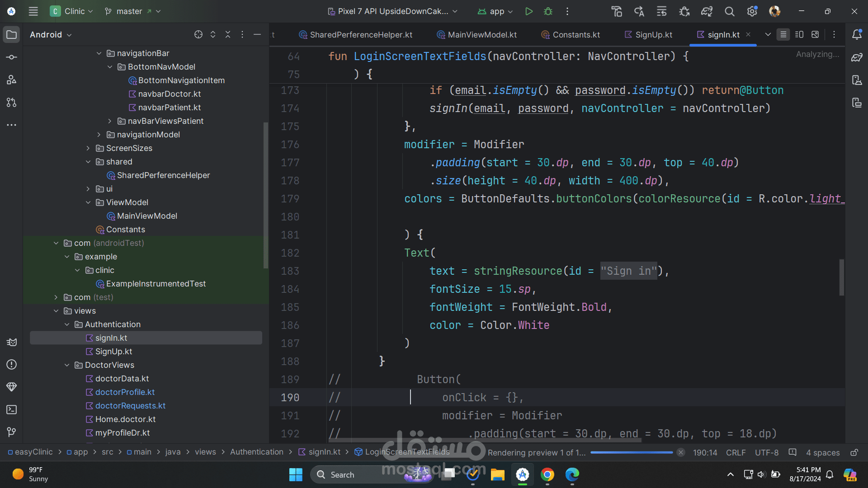Screen dimensions: 868x488
Task: Open the Commit tool window icon
Action: [12, 57]
